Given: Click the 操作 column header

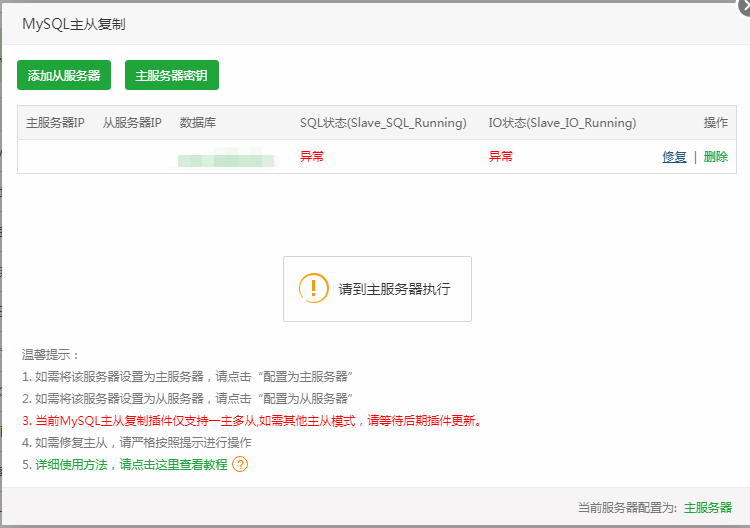Looking at the screenshot, I should pyautogui.click(x=716, y=123).
